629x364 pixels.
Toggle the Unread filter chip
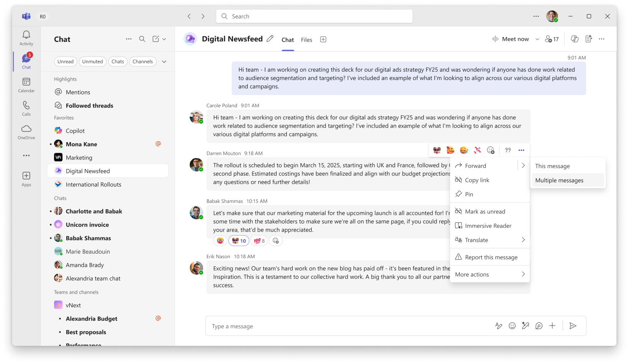pos(66,62)
